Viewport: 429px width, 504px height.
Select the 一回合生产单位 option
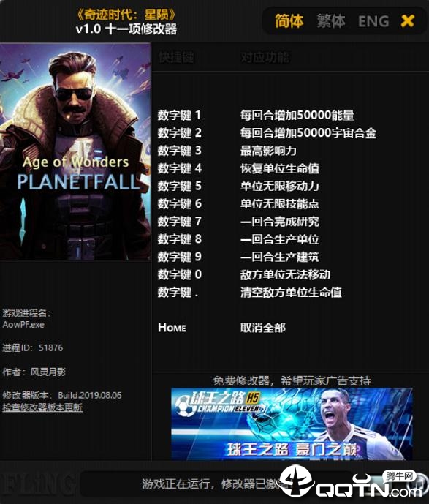tap(280, 238)
